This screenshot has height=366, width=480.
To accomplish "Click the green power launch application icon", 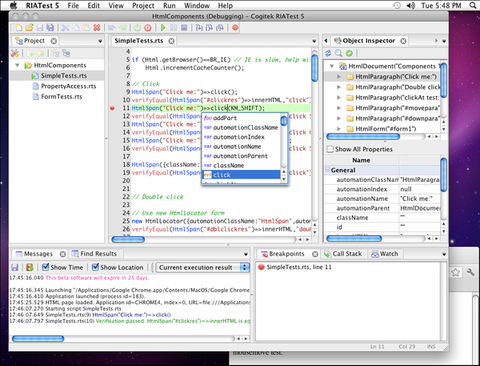I will click(x=137, y=28).
